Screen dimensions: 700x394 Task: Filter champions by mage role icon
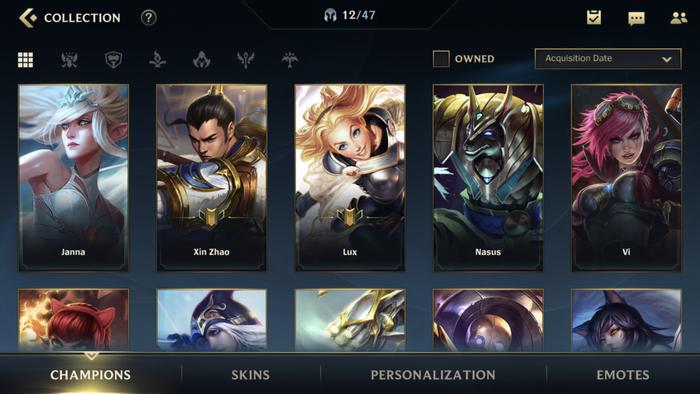tap(158, 59)
